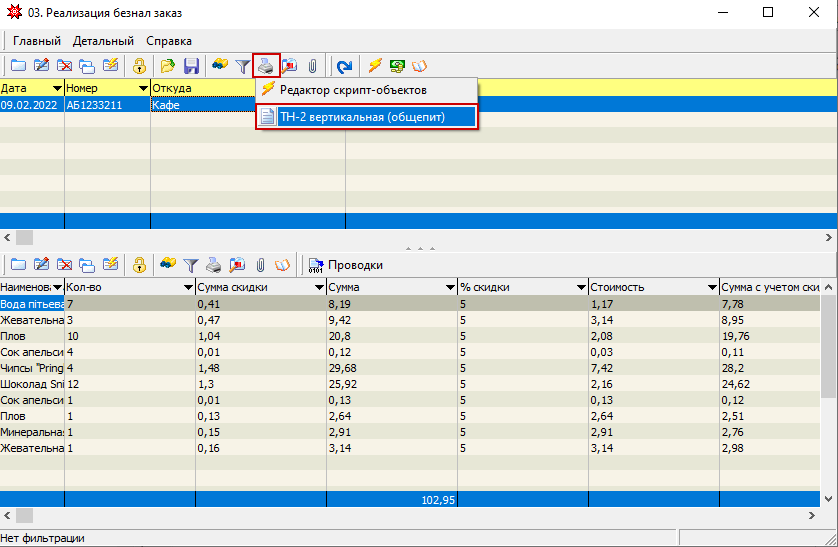Click the filter funnel icon in top toolbar
This screenshot has width=838, height=547.
[x=242, y=66]
